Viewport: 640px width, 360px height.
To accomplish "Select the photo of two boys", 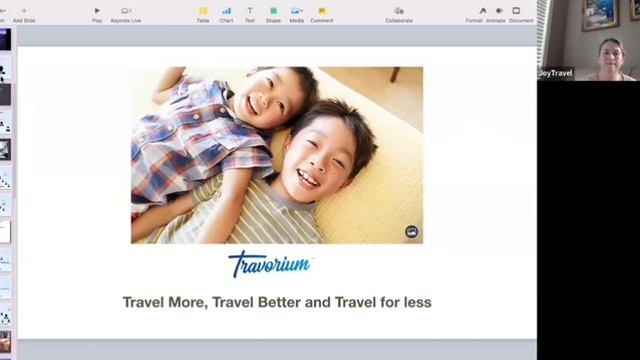I will point(277,155).
